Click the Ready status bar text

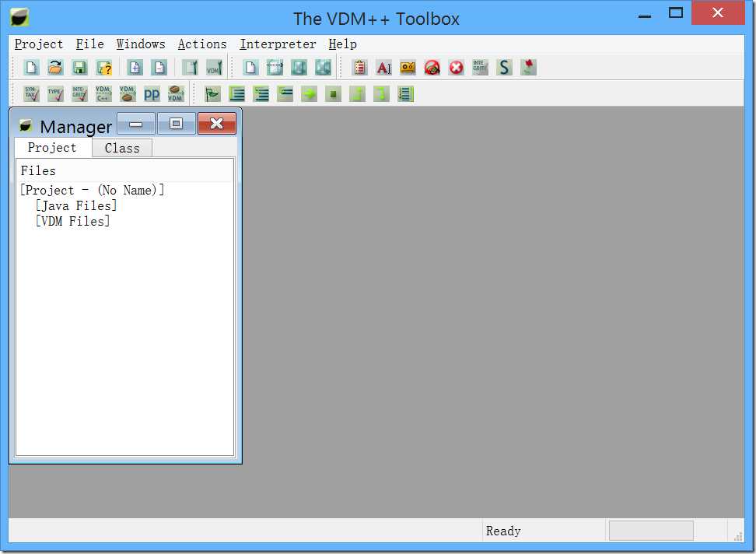503,531
